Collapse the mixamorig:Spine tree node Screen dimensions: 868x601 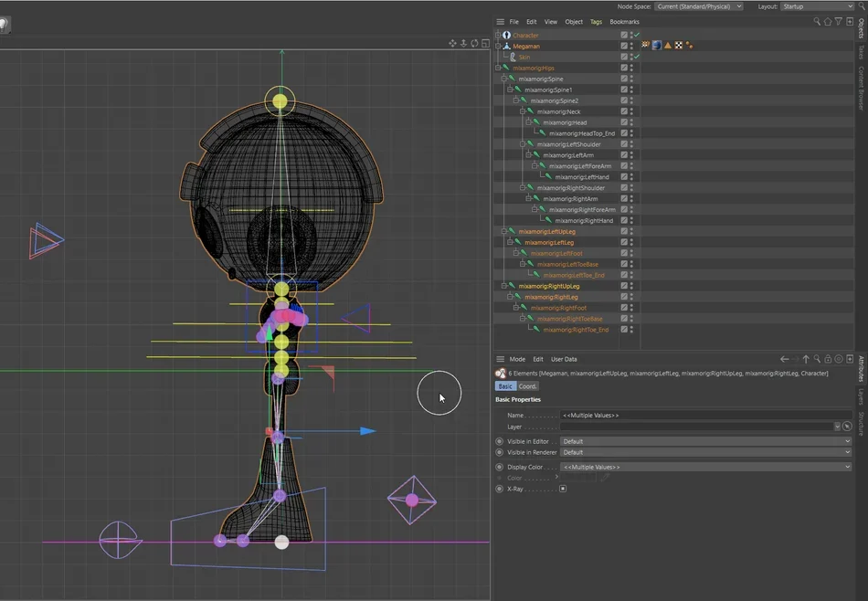503,79
